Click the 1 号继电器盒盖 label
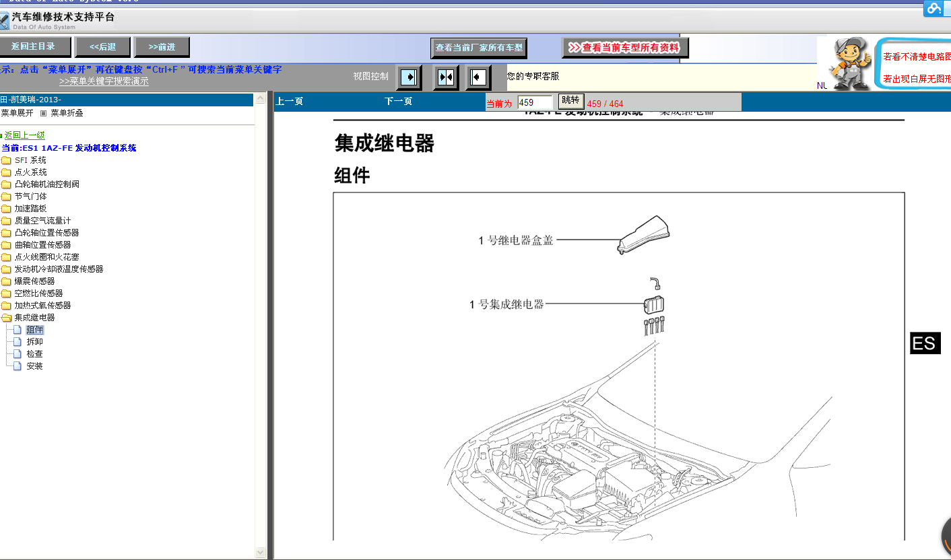The width and height of the screenshot is (951, 560). tap(516, 240)
